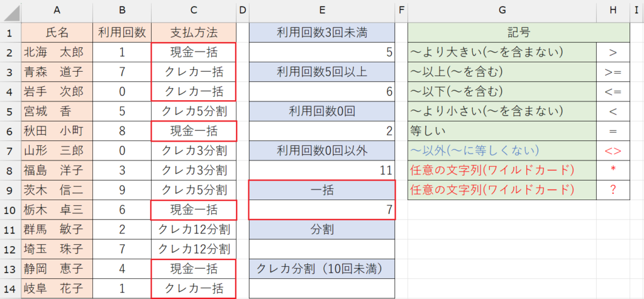Select column B header
644x299 pixels.
[x=122, y=11]
